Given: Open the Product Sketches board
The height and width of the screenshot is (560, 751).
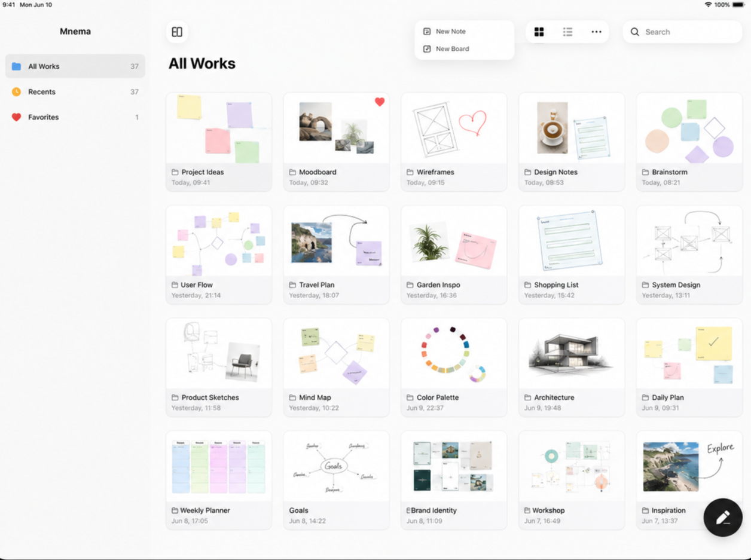Looking at the screenshot, I should point(219,367).
